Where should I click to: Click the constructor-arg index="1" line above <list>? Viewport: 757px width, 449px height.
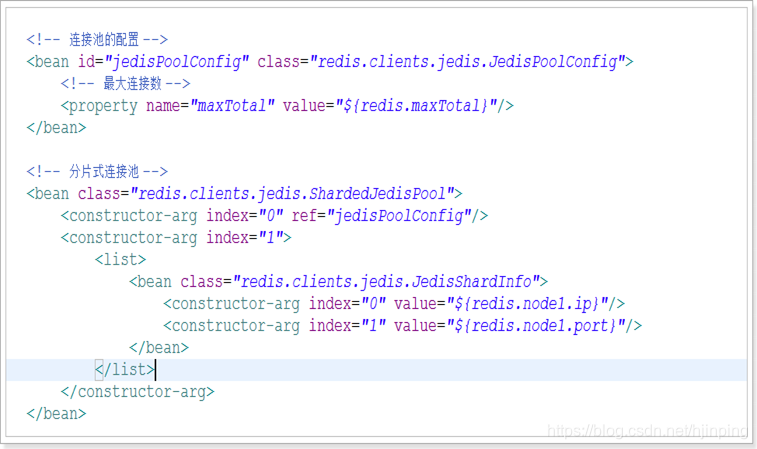(176, 238)
